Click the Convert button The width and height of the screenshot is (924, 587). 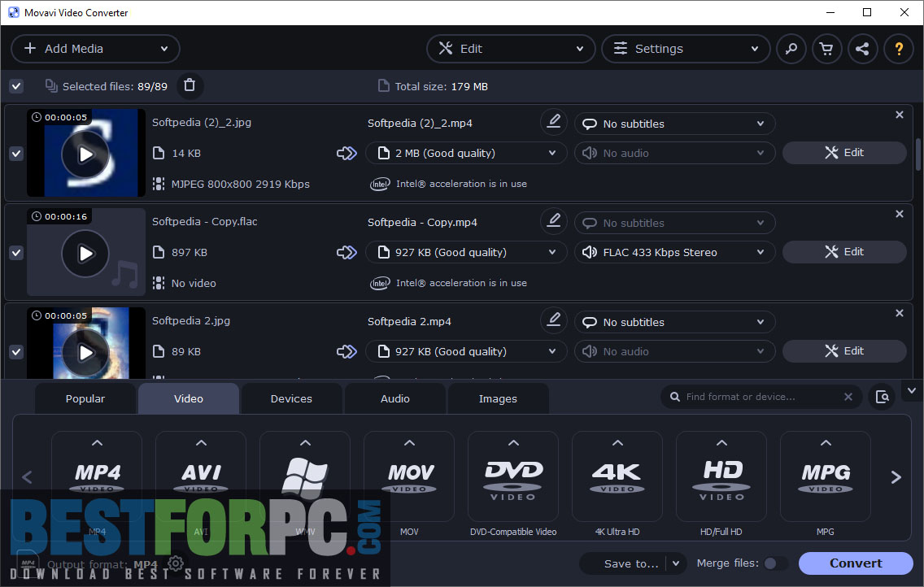(856, 563)
